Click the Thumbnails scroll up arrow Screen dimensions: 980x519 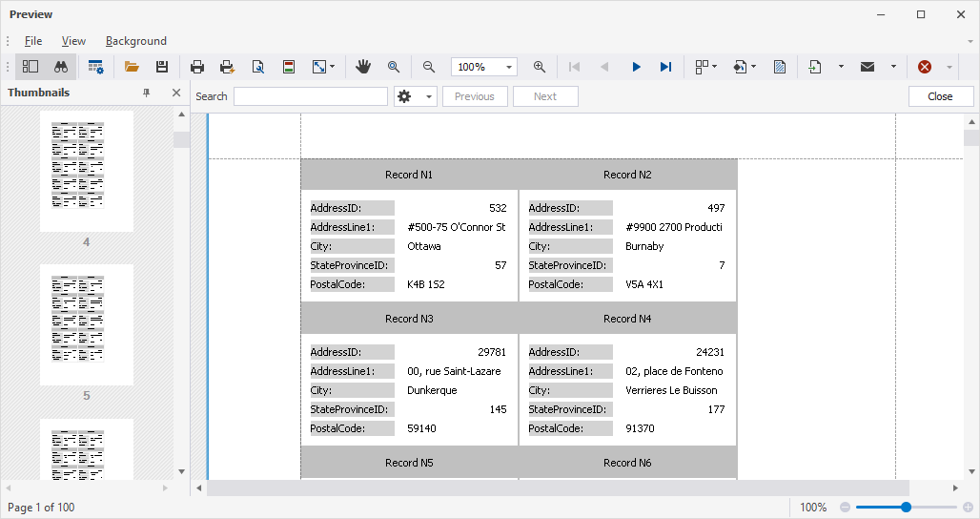click(182, 114)
